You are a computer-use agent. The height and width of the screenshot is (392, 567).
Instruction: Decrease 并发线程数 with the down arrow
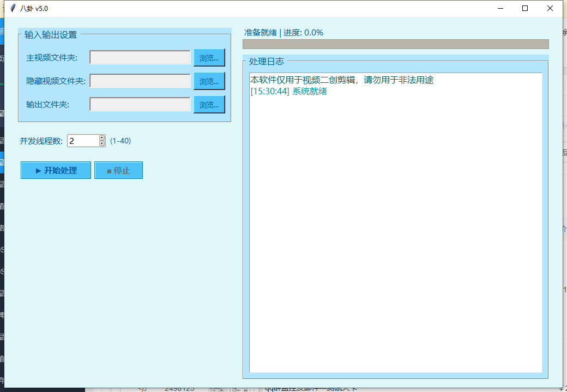[x=102, y=144]
